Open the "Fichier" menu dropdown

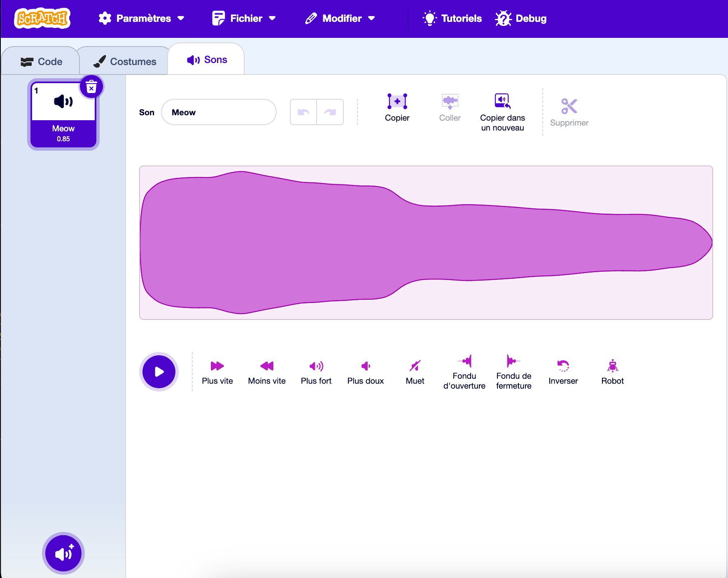[244, 18]
